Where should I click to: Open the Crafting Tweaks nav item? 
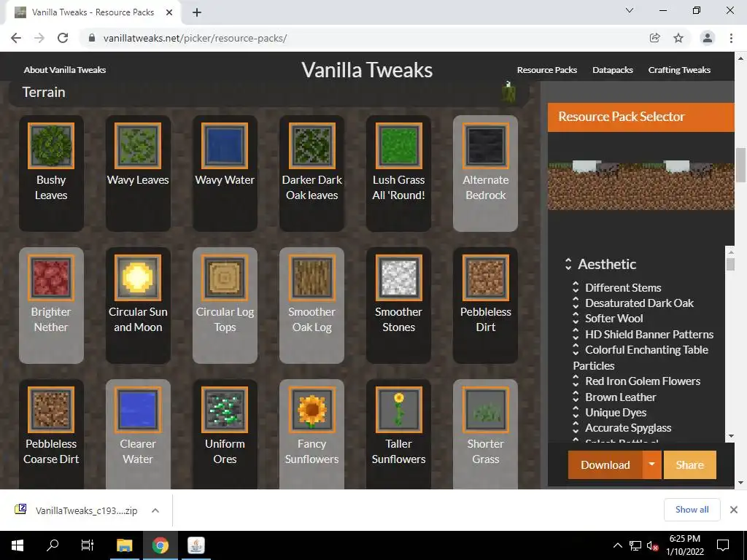(x=679, y=70)
